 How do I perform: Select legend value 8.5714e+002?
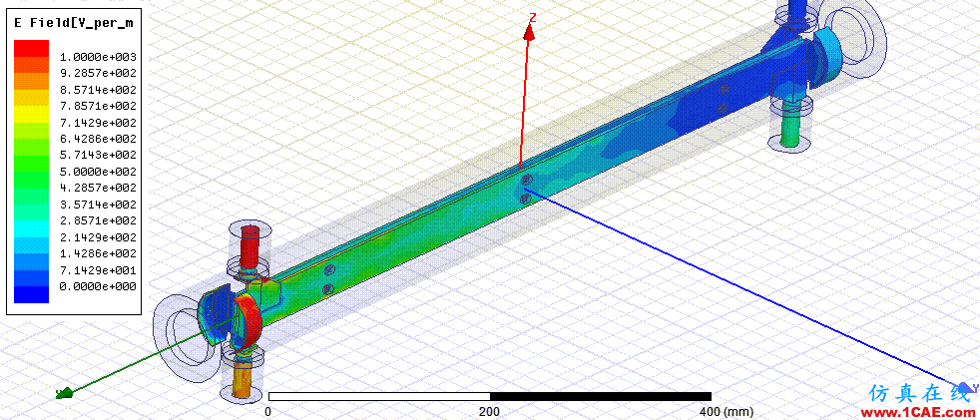coord(97,90)
